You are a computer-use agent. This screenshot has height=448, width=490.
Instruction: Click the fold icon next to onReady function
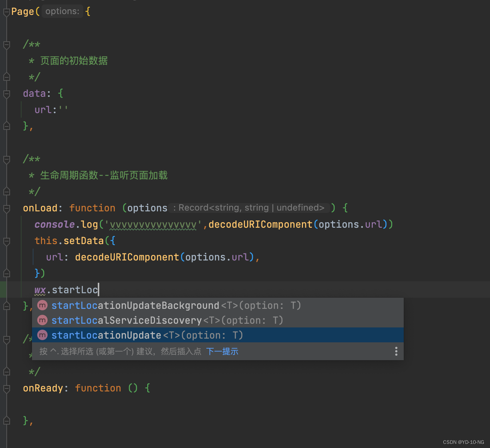point(6,388)
